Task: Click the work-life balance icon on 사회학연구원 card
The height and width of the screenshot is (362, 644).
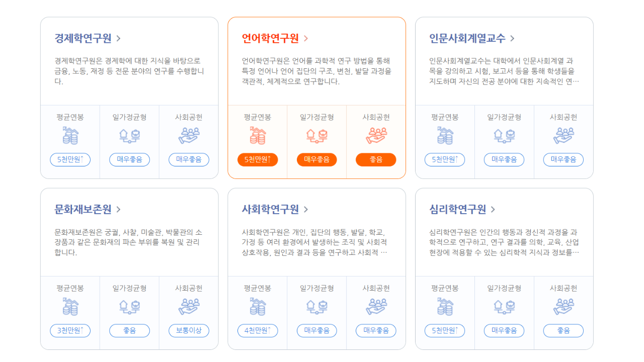Action: (316, 306)
